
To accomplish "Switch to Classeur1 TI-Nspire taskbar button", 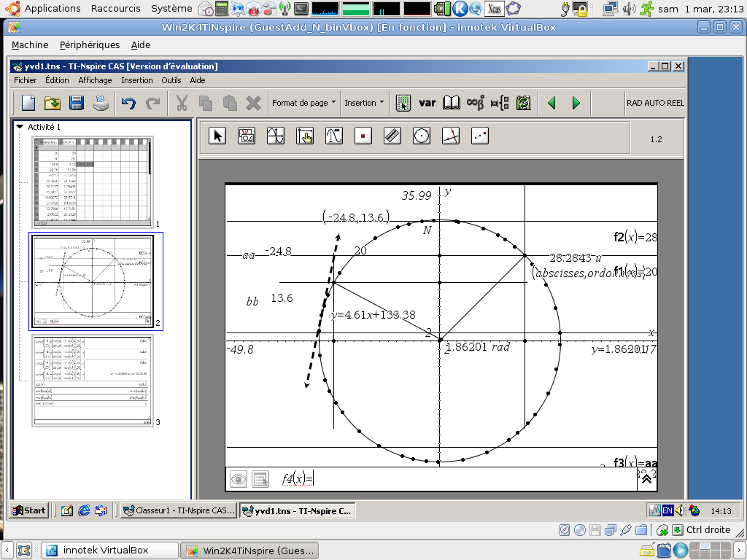I will [x=179, y=510].
